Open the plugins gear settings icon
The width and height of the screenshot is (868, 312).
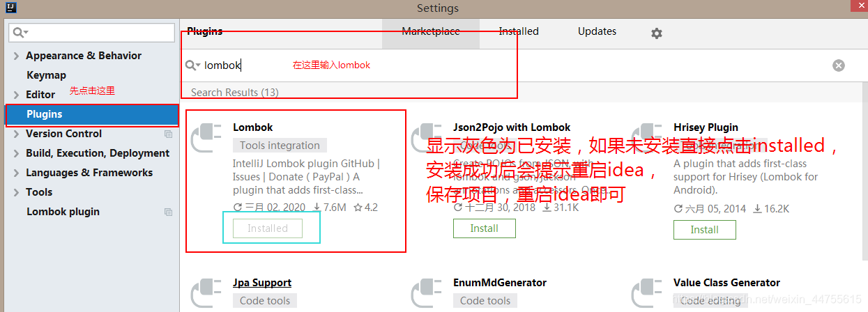point(656,33)
